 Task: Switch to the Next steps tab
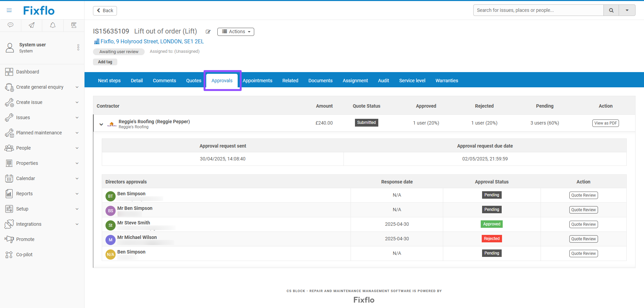coord(109,81)
